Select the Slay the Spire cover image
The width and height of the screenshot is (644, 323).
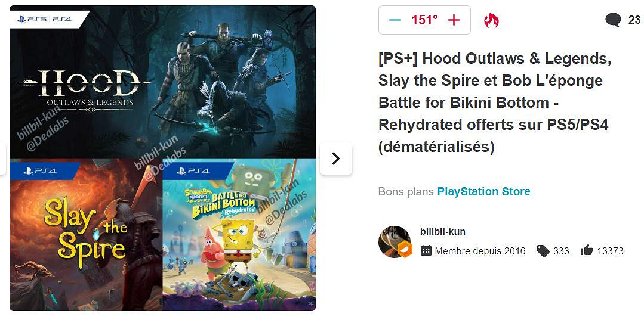85,235
